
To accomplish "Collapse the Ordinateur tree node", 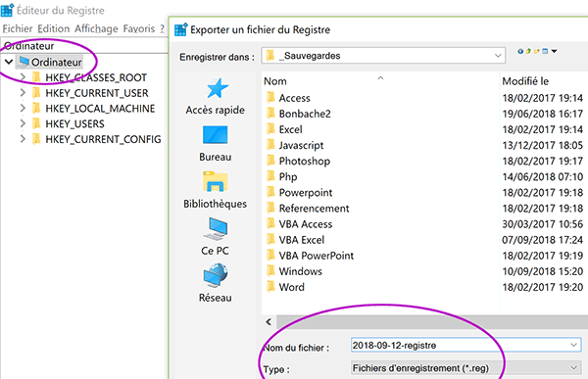I will pyautogui.click(x=9, y=62).
